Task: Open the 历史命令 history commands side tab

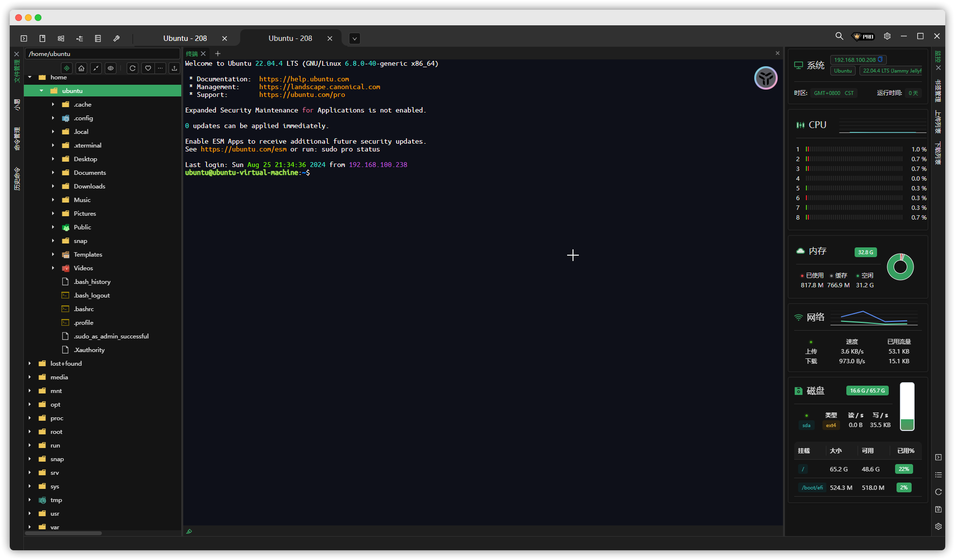Action: tap(17, 178)
